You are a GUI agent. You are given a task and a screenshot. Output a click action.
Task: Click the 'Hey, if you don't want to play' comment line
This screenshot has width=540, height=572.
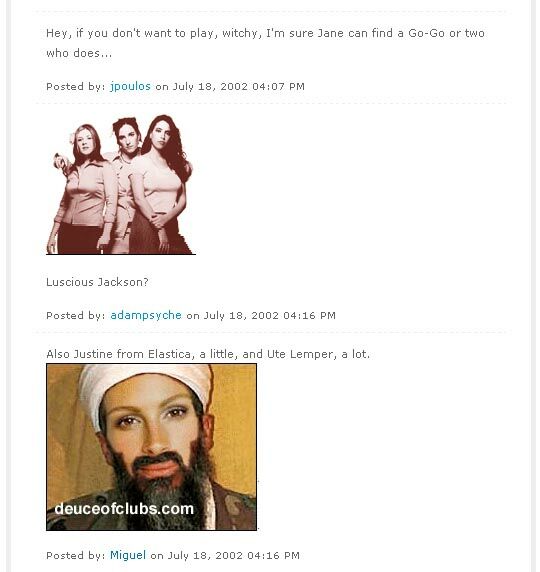[265, 33]
